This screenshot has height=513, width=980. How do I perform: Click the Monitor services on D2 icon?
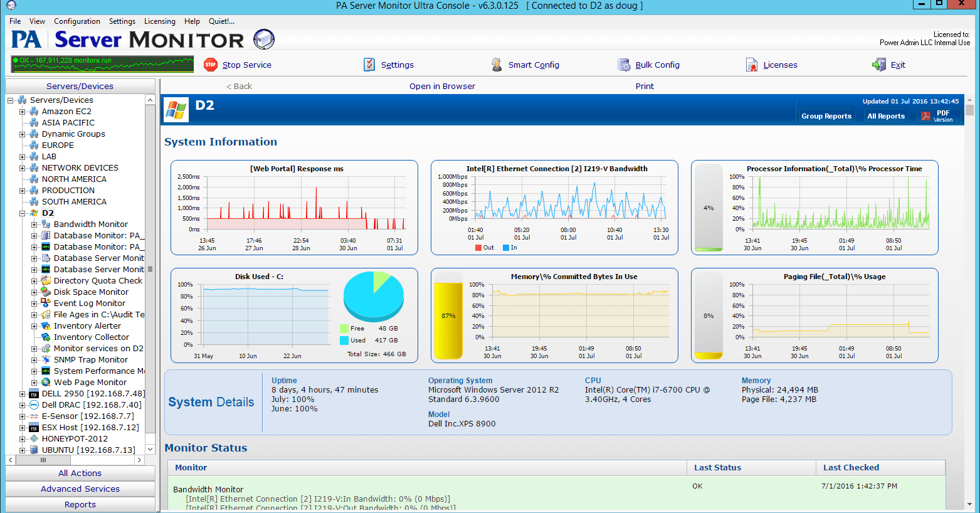click(46, 348)
